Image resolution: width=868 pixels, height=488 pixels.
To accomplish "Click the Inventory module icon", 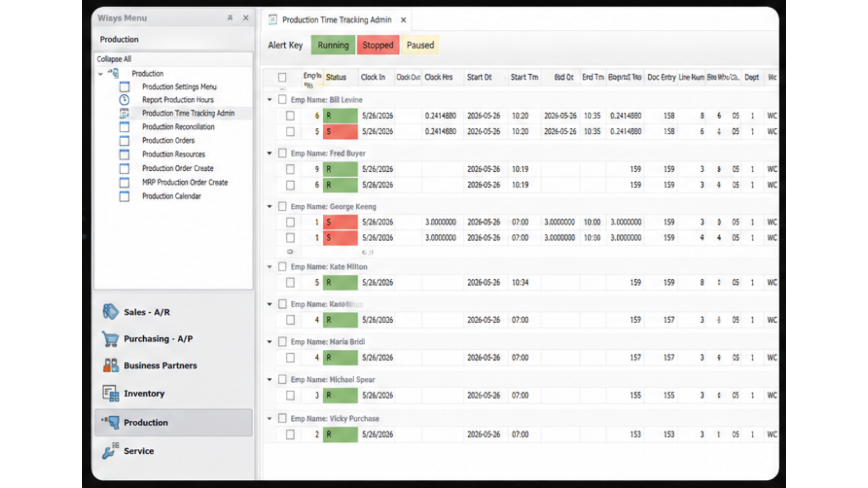I will coord(110,393).
